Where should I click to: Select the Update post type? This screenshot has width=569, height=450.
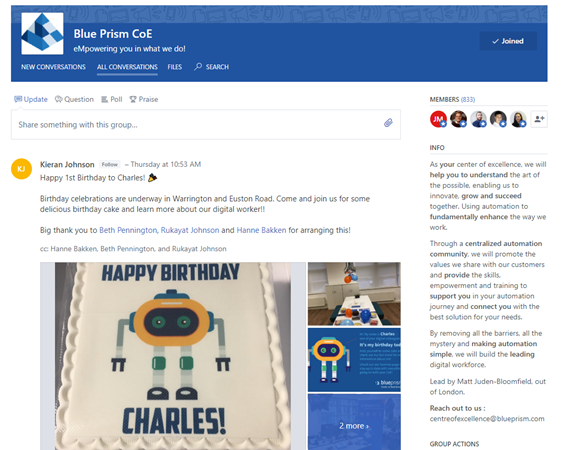pyautogui.click(x=31, y=99)
